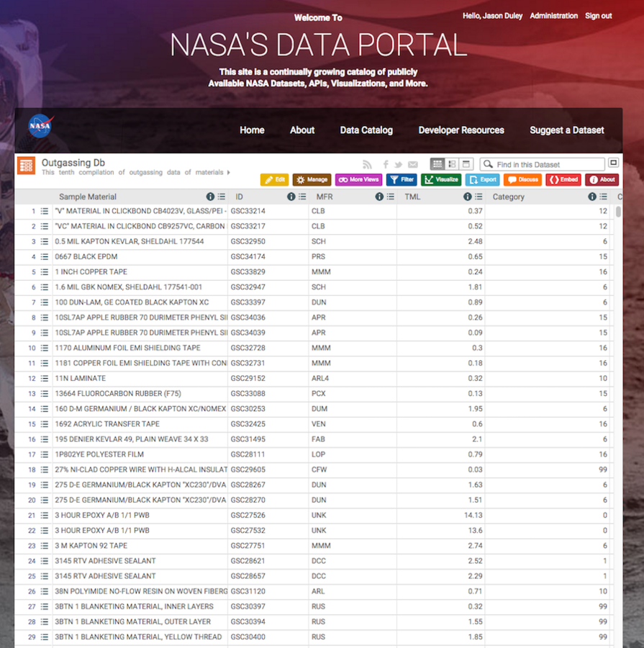Toggle full screen dataset view icon
The width and height of the screenshot is (644, 648).
point(614,163)
